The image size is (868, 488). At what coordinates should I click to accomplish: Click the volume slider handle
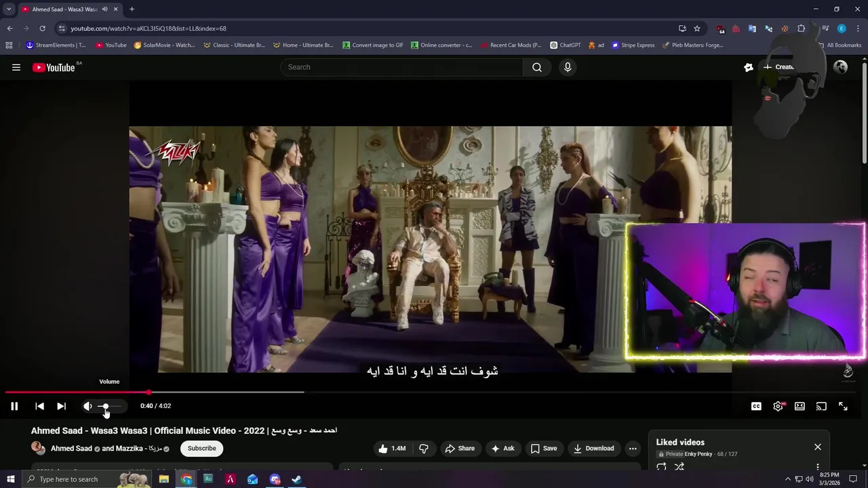pos(105,406)
